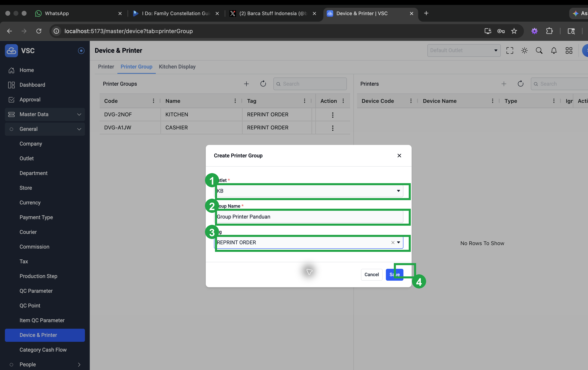Viewport: 588px width, 370px height.
Task: Toggle light/dark theme icon
Action: point(524,50)
